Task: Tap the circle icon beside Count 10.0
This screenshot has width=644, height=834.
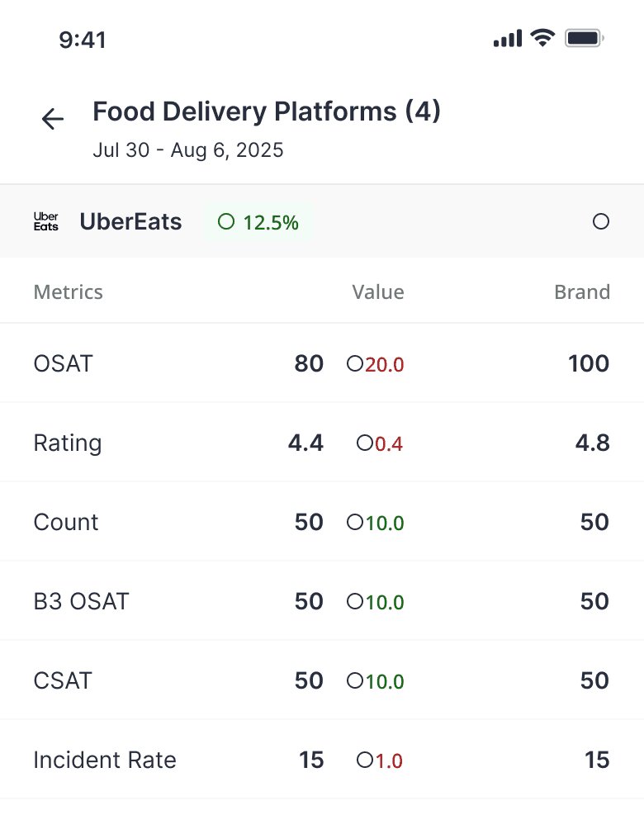Action: [355, 523]
